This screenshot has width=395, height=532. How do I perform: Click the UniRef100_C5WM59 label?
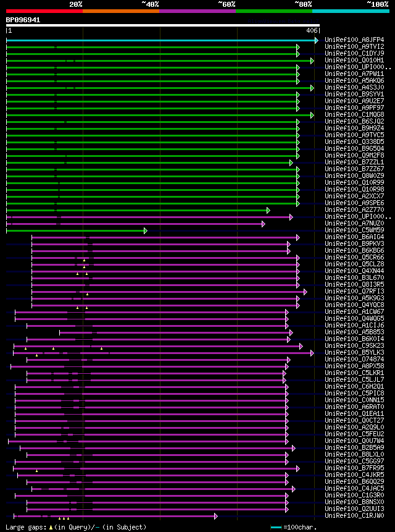point(354,230)
